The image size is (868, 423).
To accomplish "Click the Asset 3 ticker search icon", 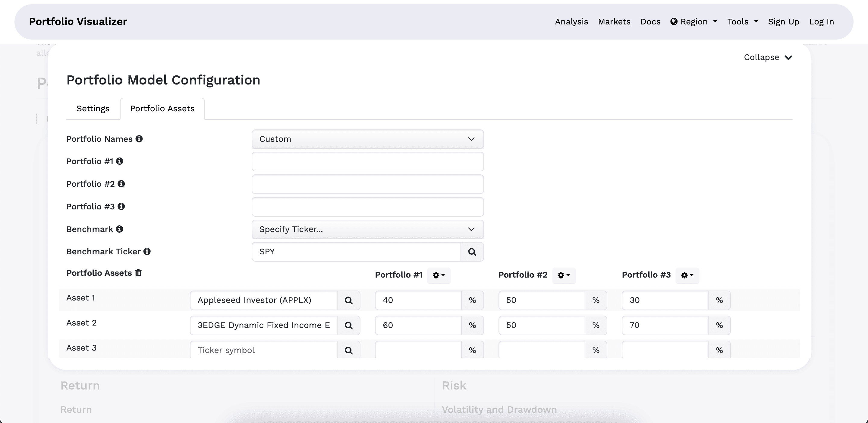I will [x=348, y=350].
